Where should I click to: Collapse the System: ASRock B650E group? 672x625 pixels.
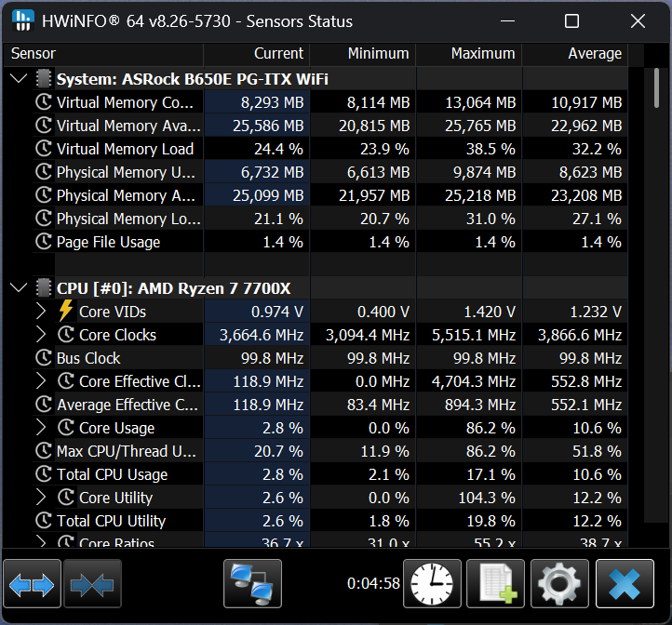click(x=19, y=78)
